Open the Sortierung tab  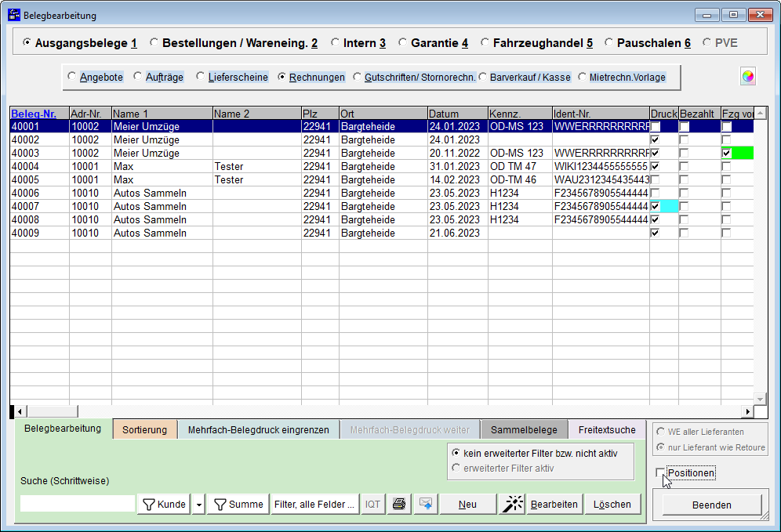pyautogui.click(x=145, y=429)
